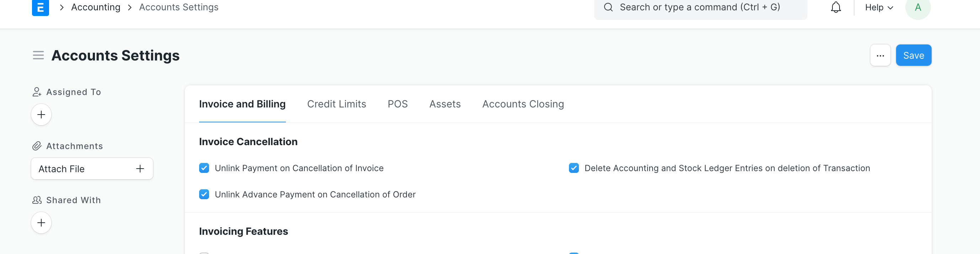
Task: Open notifications via the bell icon
Action: [835, 7]
